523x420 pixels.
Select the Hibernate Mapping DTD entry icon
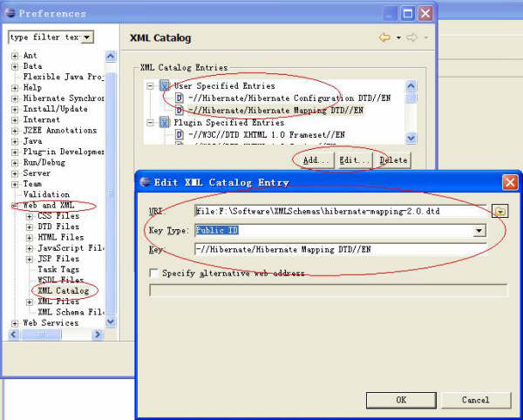point(180,111)
